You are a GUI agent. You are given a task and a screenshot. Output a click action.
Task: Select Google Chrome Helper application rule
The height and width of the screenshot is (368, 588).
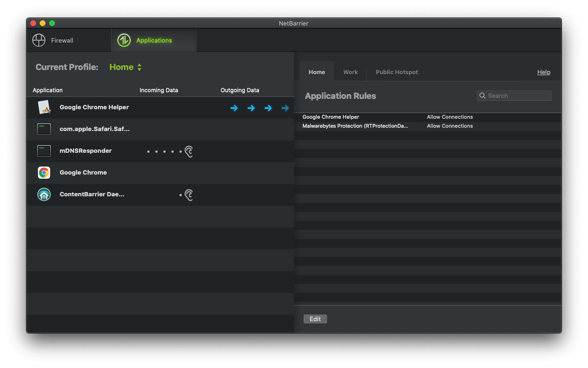click(428, 117)
